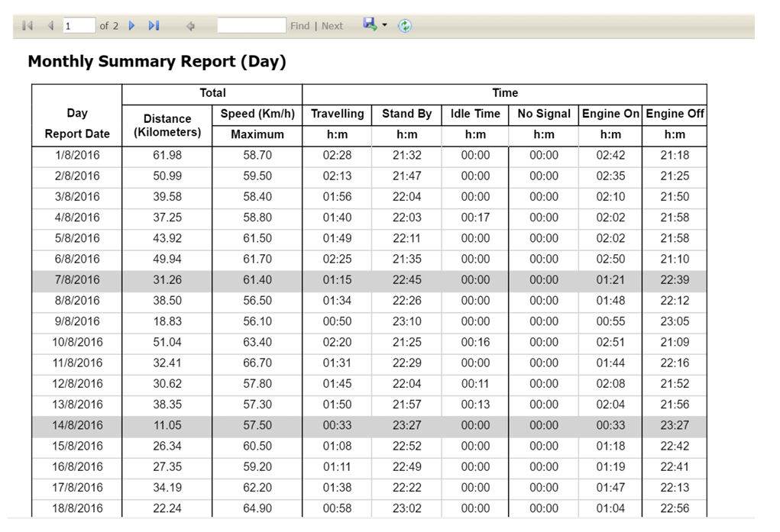This screenshot has width=780, height=532.
Task: Select the highlighted 14/8/2016 date cell
Action: pos(76,425)
